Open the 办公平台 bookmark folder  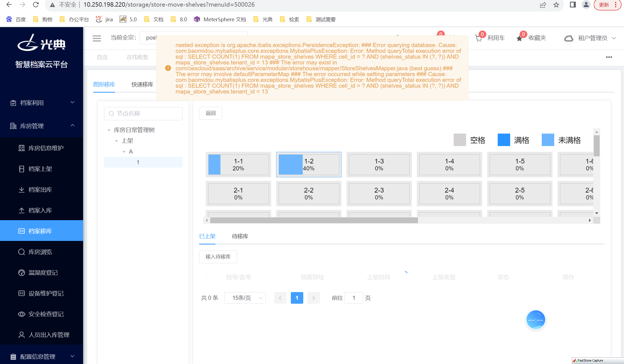[x=75, y=19]
